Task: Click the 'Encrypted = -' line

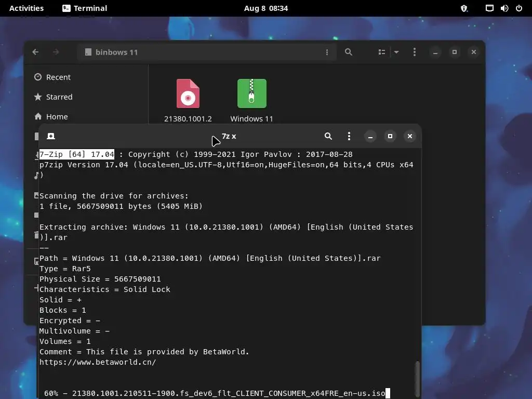Action: pyautogui.click(x=70, y=321)
